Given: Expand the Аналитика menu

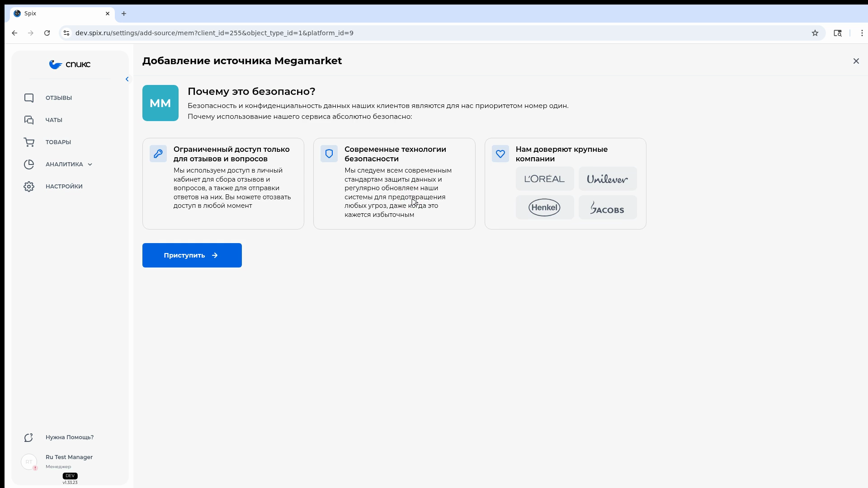Looking at the screenshot, I should 70,164.
